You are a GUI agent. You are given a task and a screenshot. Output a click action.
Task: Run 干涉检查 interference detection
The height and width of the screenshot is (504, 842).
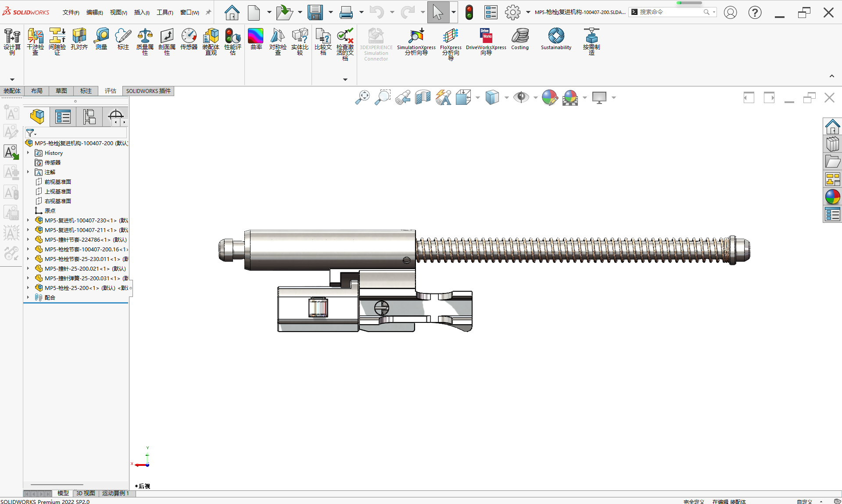tap(35, 42)
